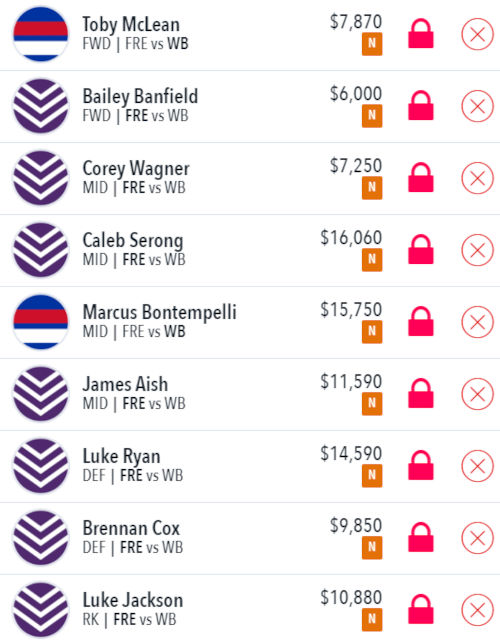This screenshot has height=643, width=500.
Task: Click Marcus Bontempelli's Western Bulldogs team logo
Action: [x=41, y=322]
